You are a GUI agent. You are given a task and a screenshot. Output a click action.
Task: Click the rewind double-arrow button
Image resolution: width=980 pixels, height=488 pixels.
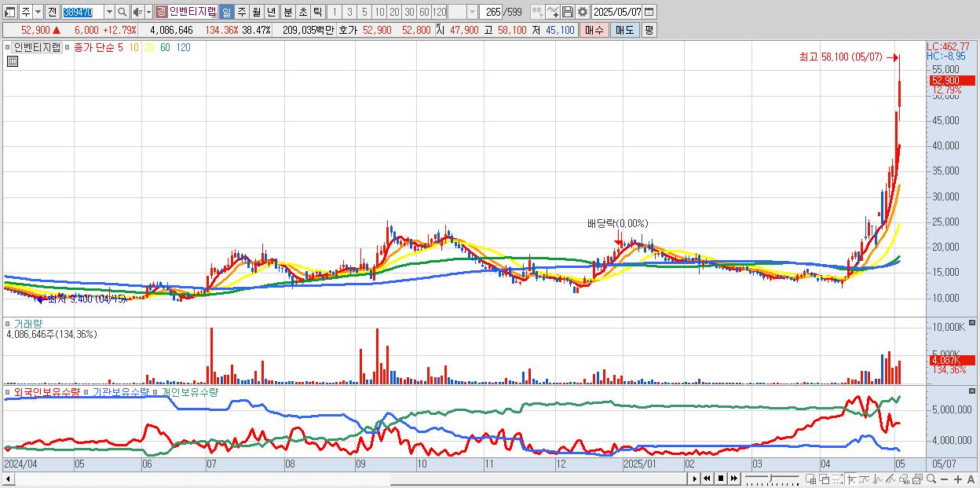tap(708, 479)
